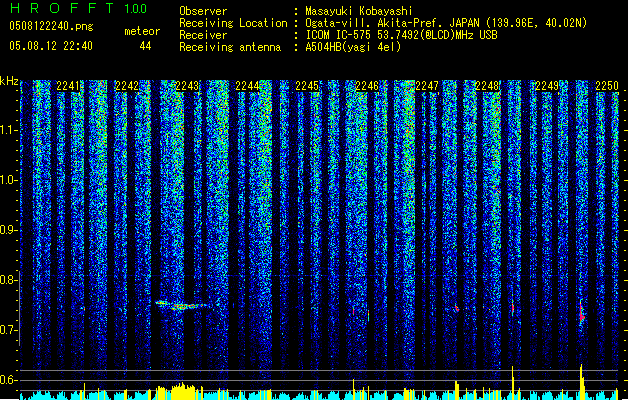Click the date stamp 05.08.12 22:40

pos(51,46)
